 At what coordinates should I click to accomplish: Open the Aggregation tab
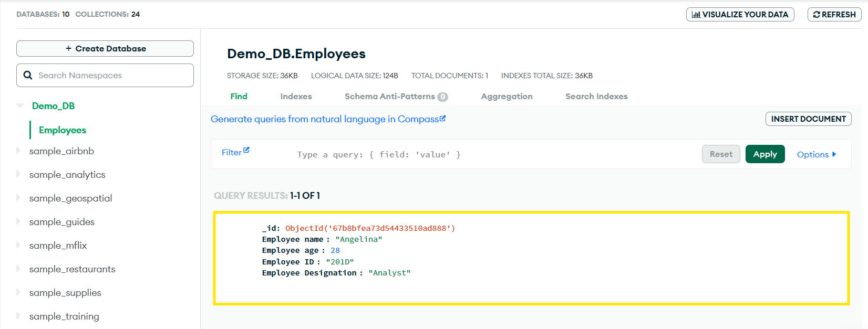coord(507,97)
